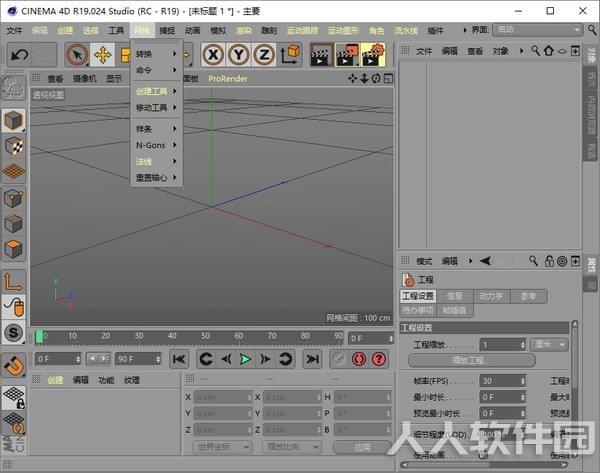Click viewport zoom arrow icon

tap(364, 78)
